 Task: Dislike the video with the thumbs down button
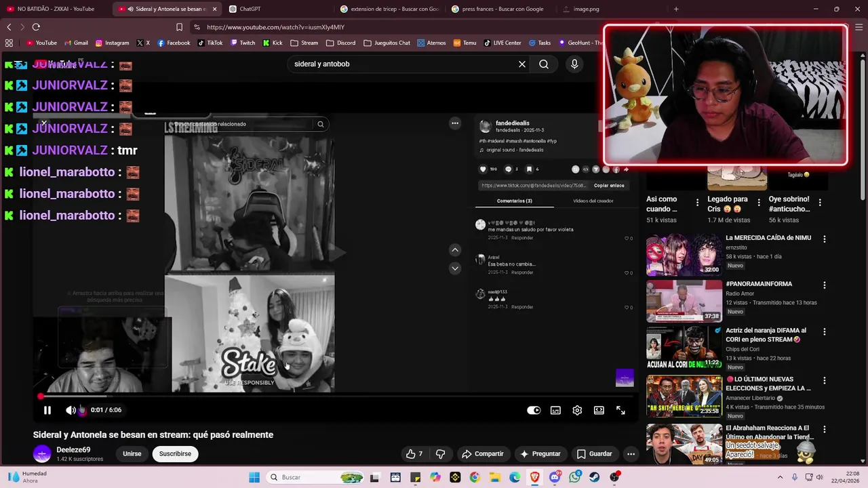[x=440, y=454]
